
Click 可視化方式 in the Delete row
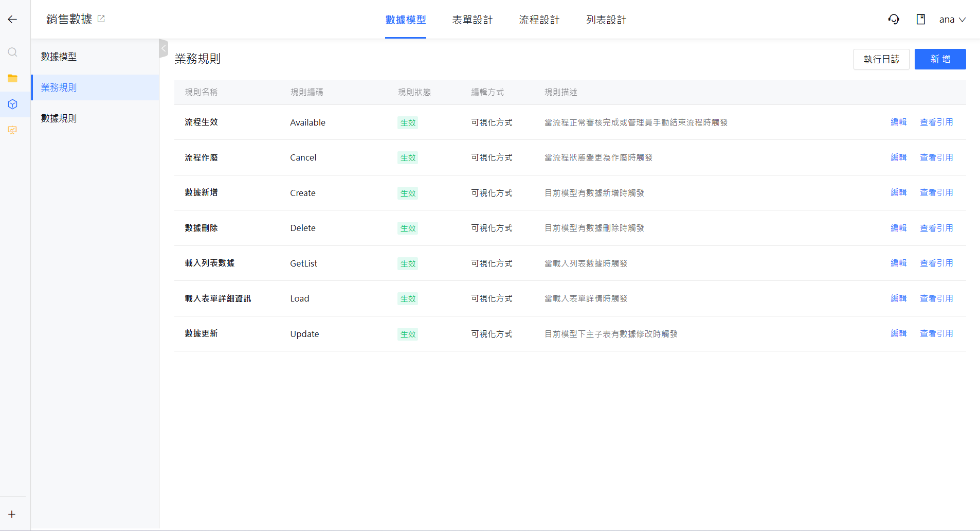[492, 228]
